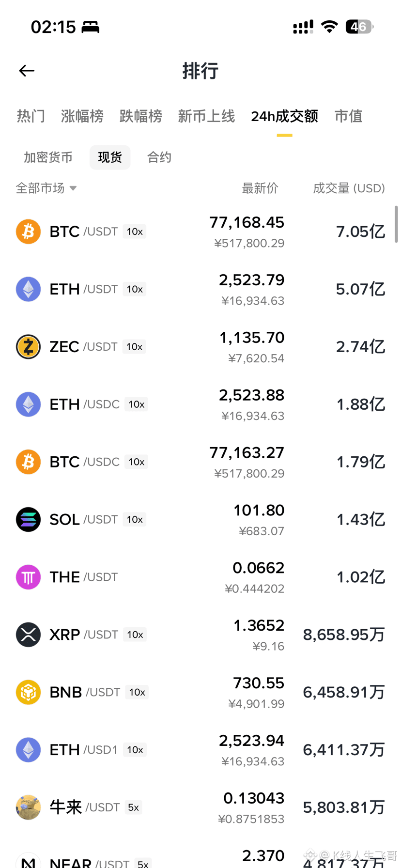Expand the 全部市场 dropdown
The height and width of the screenshot is (868, 401).
[x=46, y=188]
